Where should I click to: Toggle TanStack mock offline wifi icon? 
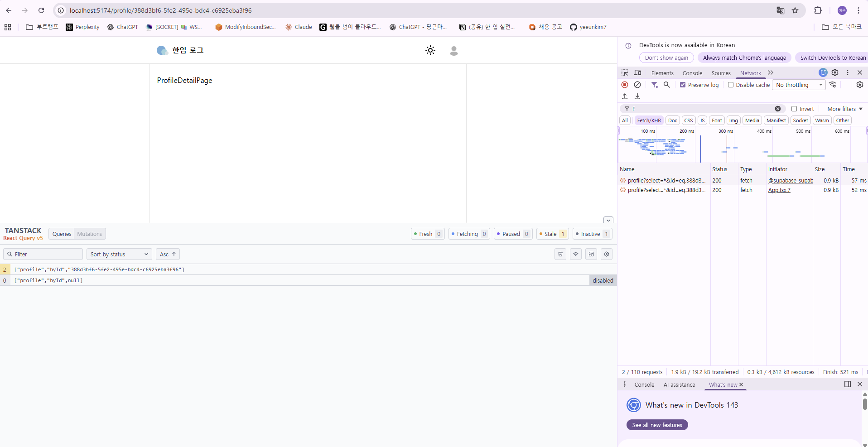[x=576, y=254]
